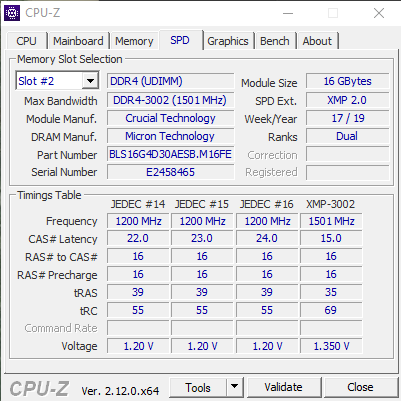This screenshot has height=401, width=401.
Task: Click the 17 / 19 Week/Year value
Action: tap(347, 118)
